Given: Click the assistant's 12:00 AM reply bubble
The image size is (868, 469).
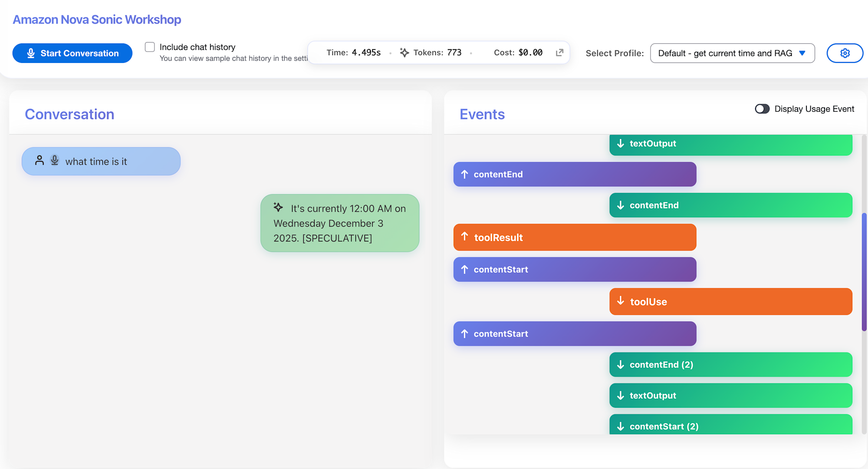Looking at the screenshot, I should [340, 223].
